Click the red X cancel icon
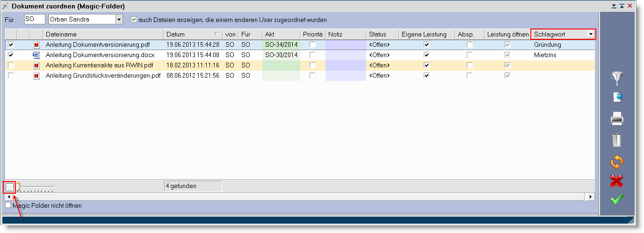Screen dimensions: 644x233 pyautogui.click(x=617, y=181)
